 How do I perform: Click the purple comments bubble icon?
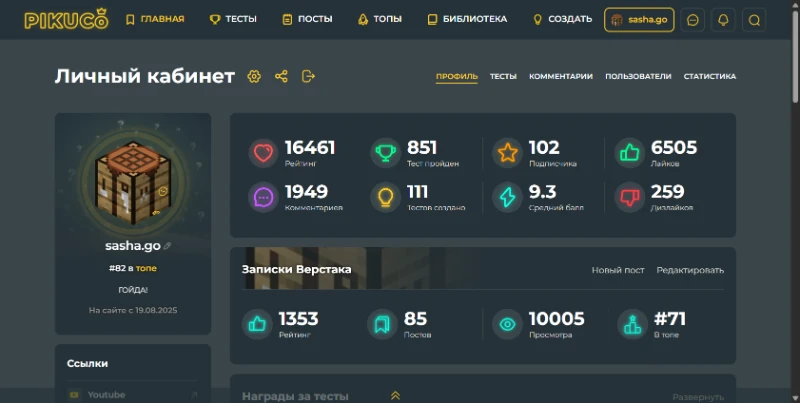tap(263, 197)
